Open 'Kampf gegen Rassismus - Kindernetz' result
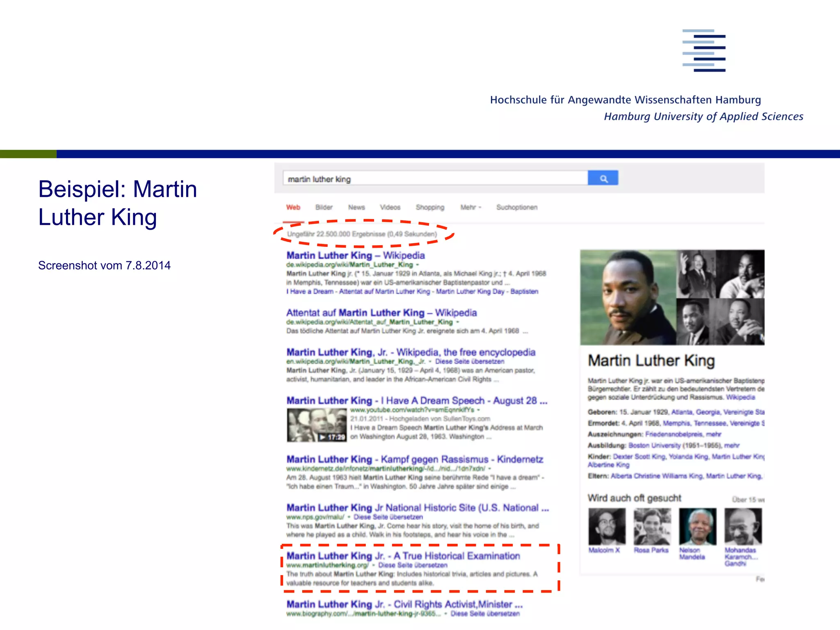Viewport: 840px width, 630px height. coord(415,459)
